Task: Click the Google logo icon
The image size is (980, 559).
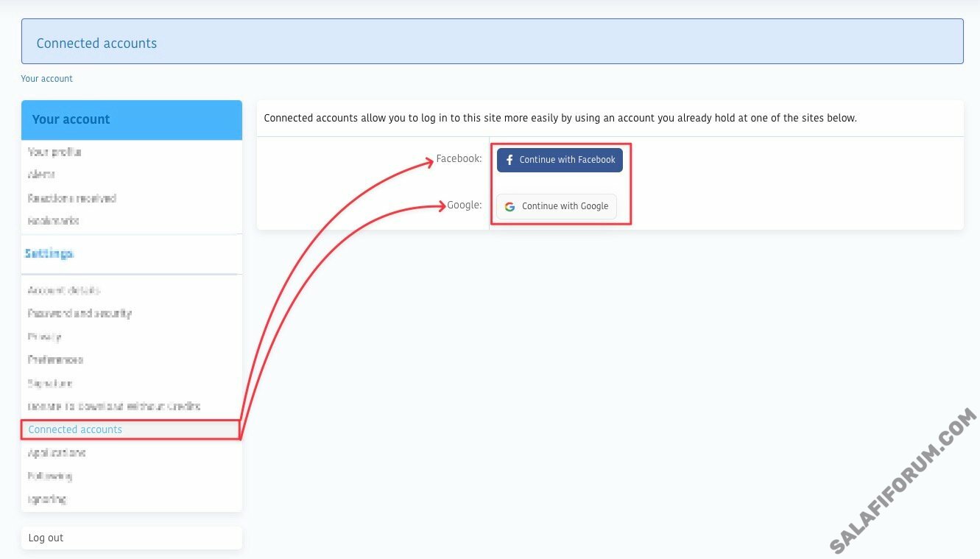Action: [510, 207]
